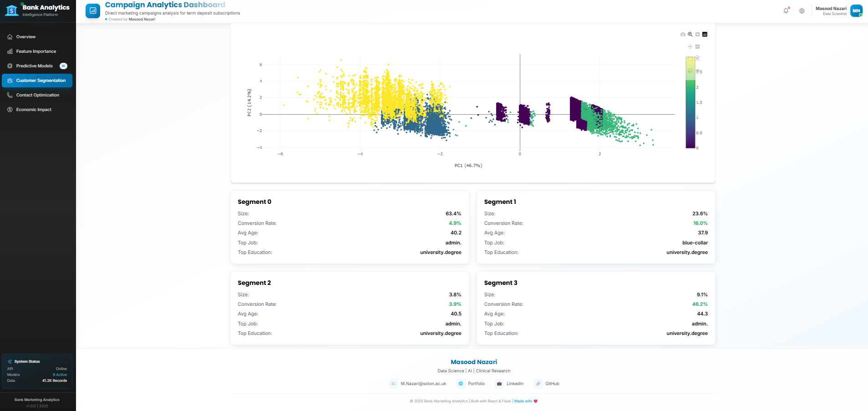Zoom in using the plus icon on chart
Image resolution: width=868 pixels, height=411 pixels.
tap(697, 34)
